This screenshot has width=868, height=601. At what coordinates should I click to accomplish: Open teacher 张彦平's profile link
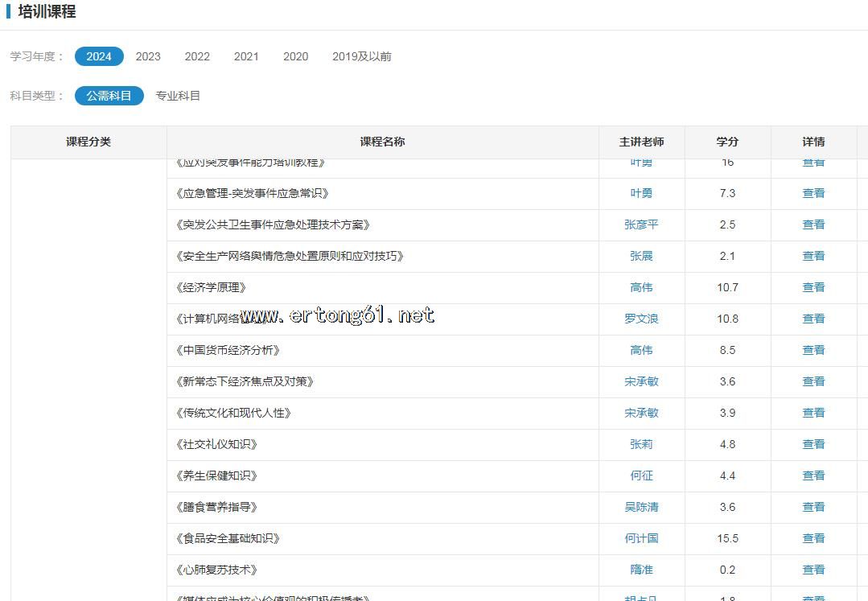click(641, 224)
